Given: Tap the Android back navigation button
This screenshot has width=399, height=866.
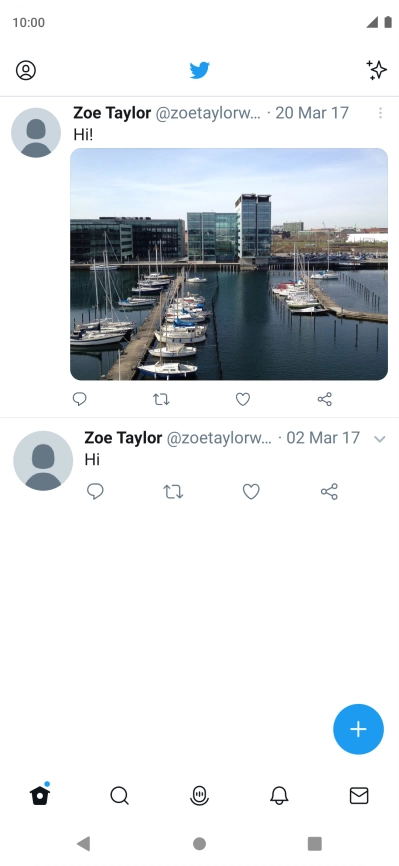Looking at the screenshot, I should click(x=83, y=843).
